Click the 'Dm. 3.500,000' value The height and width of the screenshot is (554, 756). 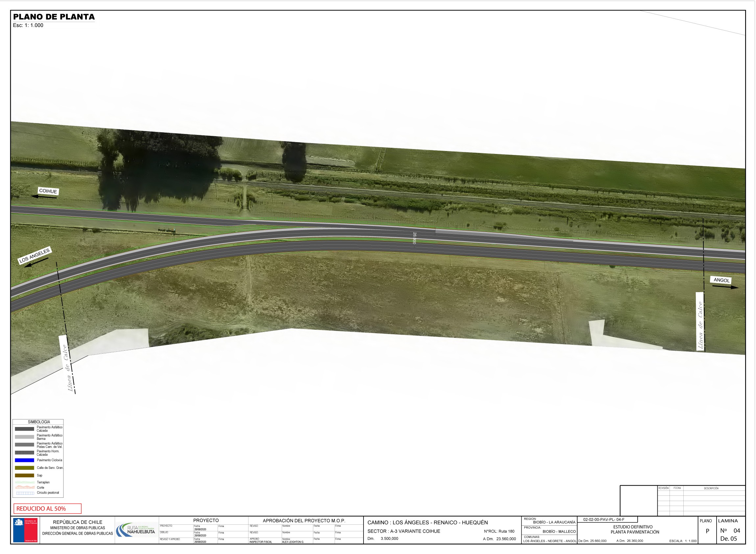click(x=383, y=539)
